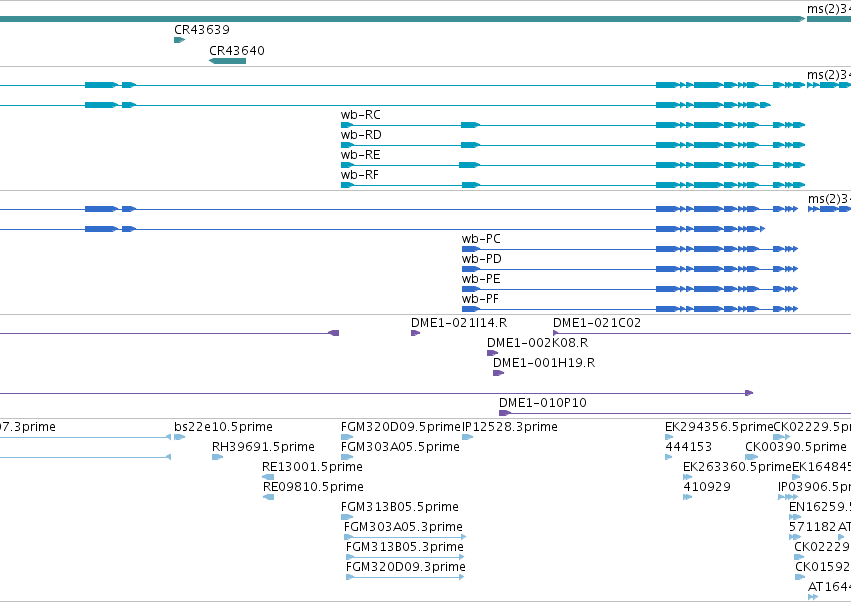This screenshot has height=602, width=851.
Task: Select the 571182 EST label
Action: click(x=812, y=527)
